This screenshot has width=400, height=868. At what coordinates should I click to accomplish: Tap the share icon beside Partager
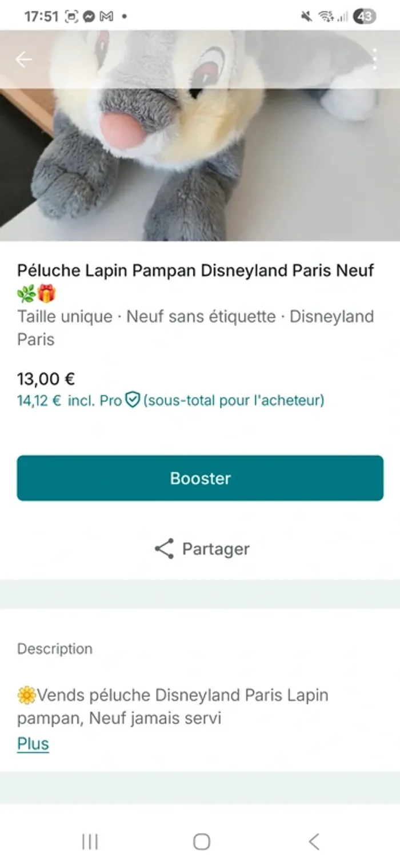coord(164,549)
